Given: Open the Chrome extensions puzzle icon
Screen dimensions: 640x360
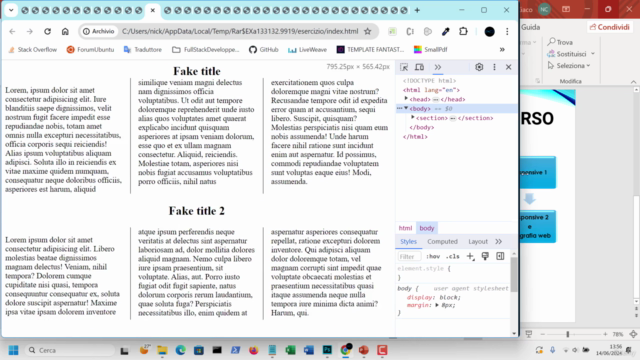Looking at the screenshot, I should tap(463, 31).
